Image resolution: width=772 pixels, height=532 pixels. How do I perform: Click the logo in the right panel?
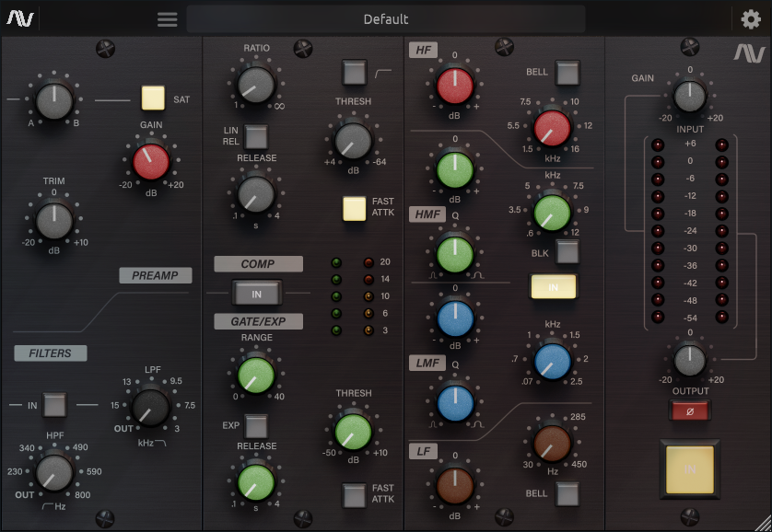[749, 54]
